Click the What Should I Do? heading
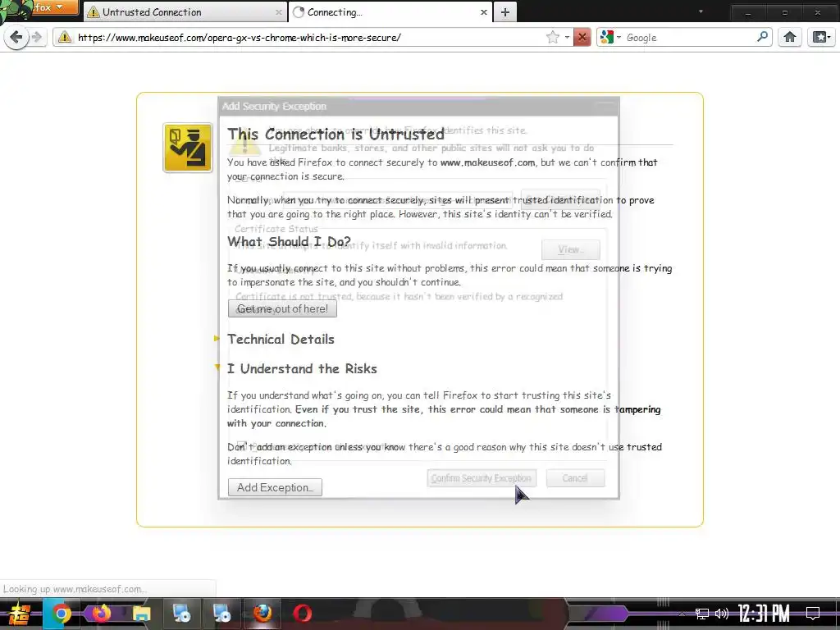840x630 pixels. (x=289, y=242)
